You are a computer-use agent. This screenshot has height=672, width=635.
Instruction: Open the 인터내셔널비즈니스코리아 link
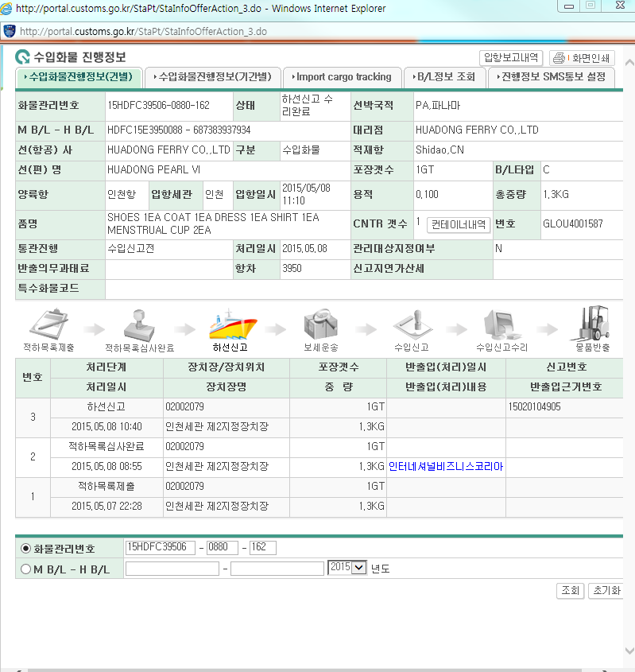click(446, 466)
